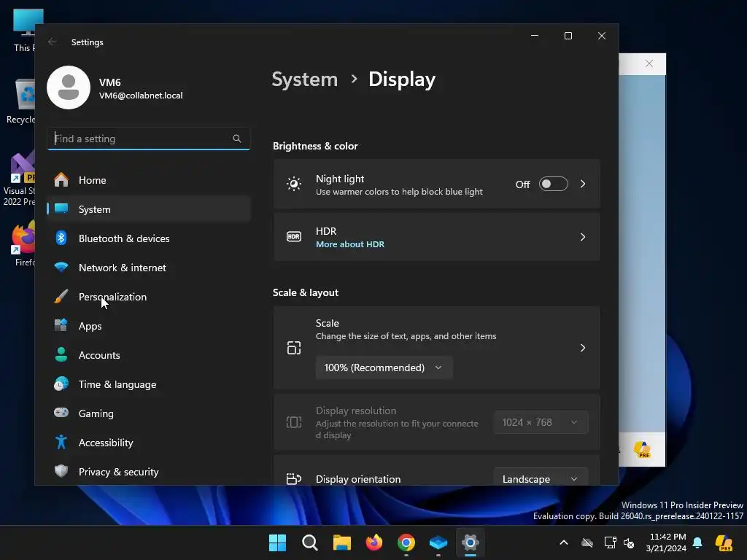Image resolution: width=747 pixels, height=560 pixels.
Task: Click the Display resolution icon
Action: (294, 422)
